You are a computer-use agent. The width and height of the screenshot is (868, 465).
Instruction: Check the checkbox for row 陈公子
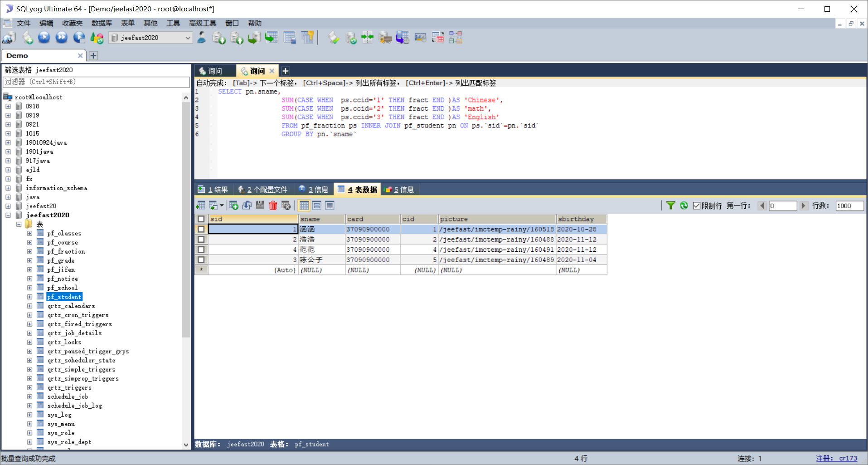201,260
